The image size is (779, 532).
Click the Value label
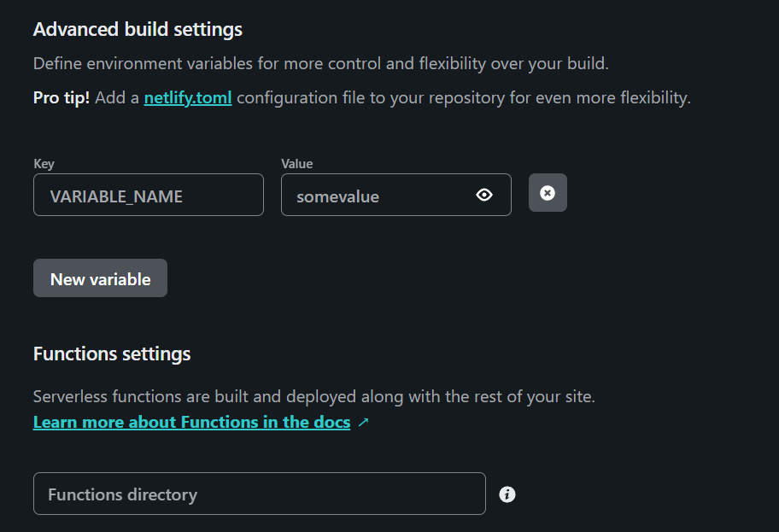[x=296, y=163]
